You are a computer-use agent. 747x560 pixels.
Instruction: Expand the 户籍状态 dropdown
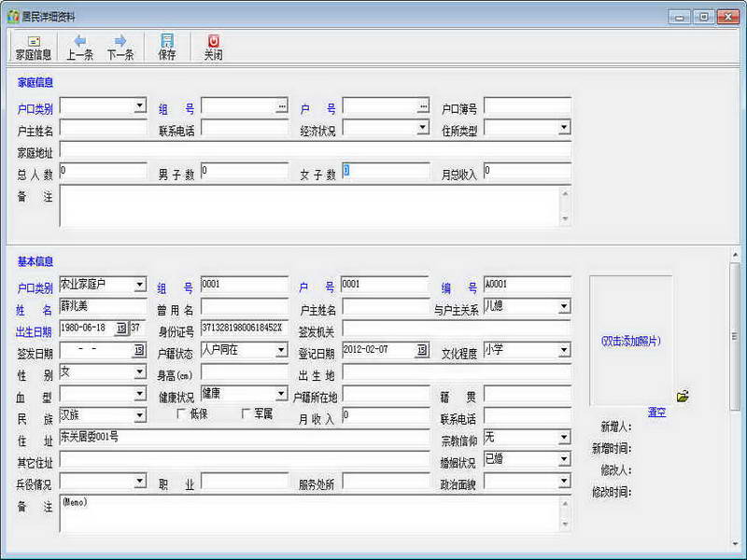click(x=281, y=350)
